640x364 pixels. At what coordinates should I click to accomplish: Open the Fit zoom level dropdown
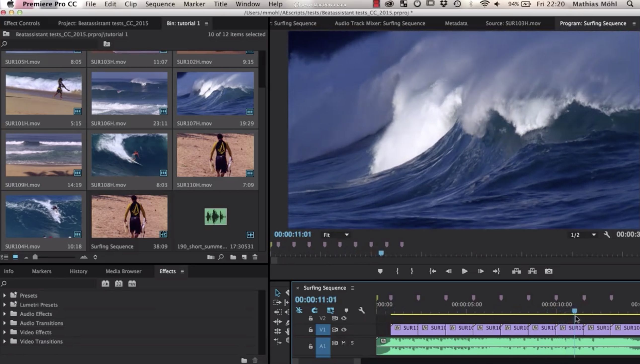[x=336, y=235]
